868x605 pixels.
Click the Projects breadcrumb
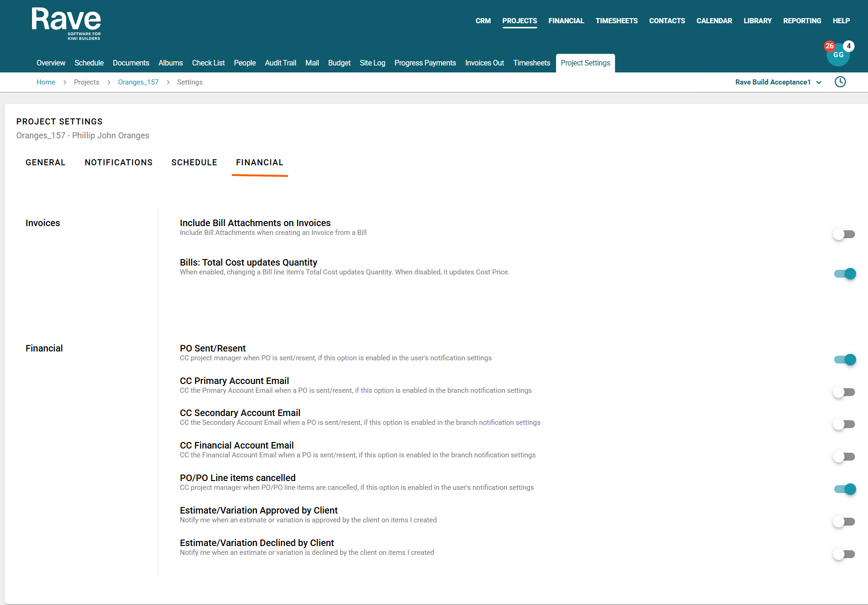[x=86, y=82]
